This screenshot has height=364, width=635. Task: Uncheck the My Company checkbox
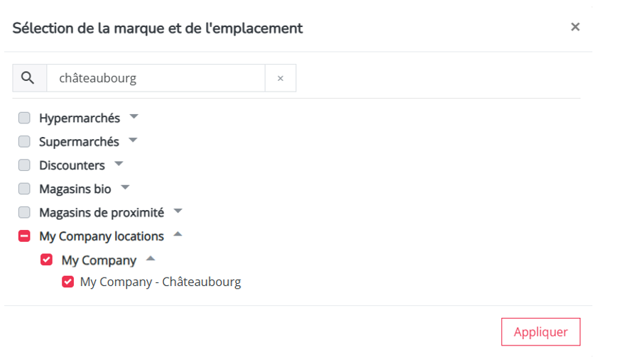pyautogui.click(x=47, y=260)
